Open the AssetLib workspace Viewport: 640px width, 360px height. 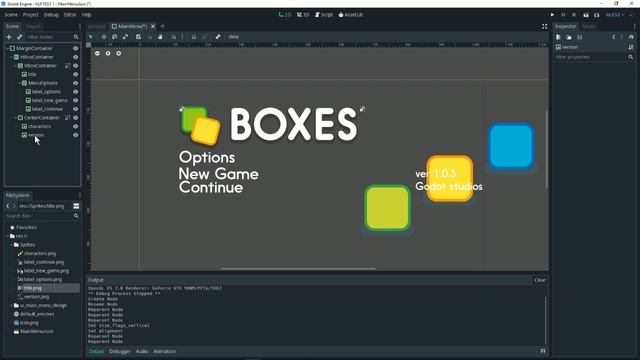pos(351,15)
